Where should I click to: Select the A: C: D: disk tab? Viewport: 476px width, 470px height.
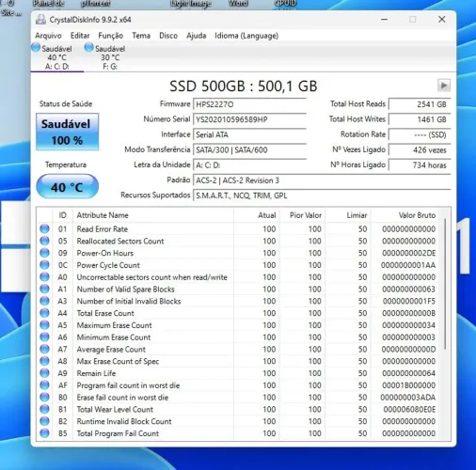pos(57,57)
